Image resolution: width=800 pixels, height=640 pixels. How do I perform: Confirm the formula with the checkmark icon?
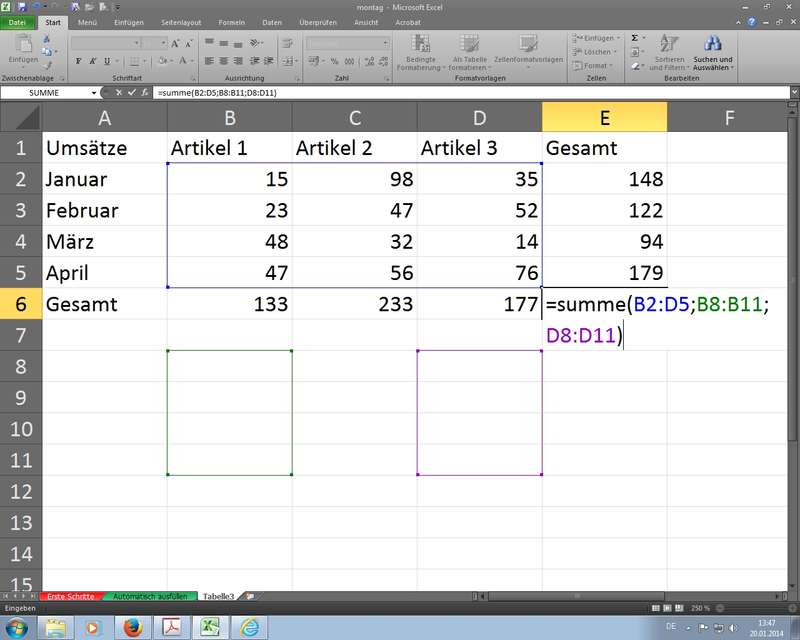(x=131, y=93)
